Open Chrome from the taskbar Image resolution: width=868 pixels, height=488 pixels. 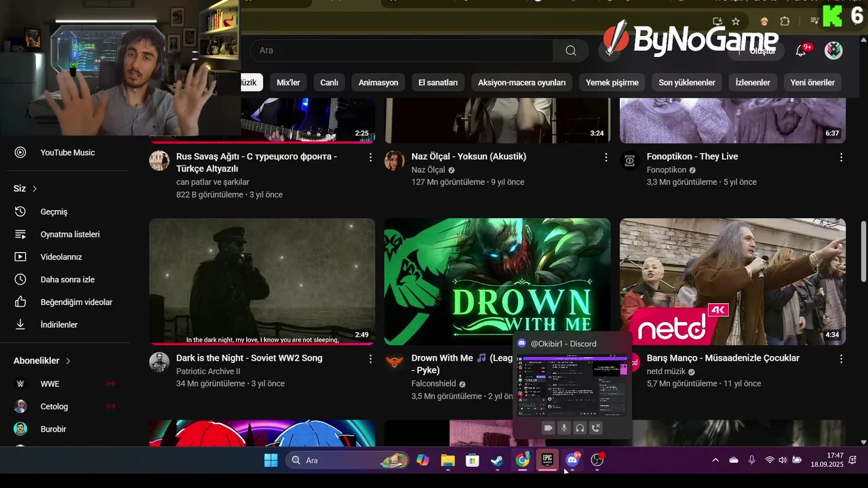[x=522, y=460]
